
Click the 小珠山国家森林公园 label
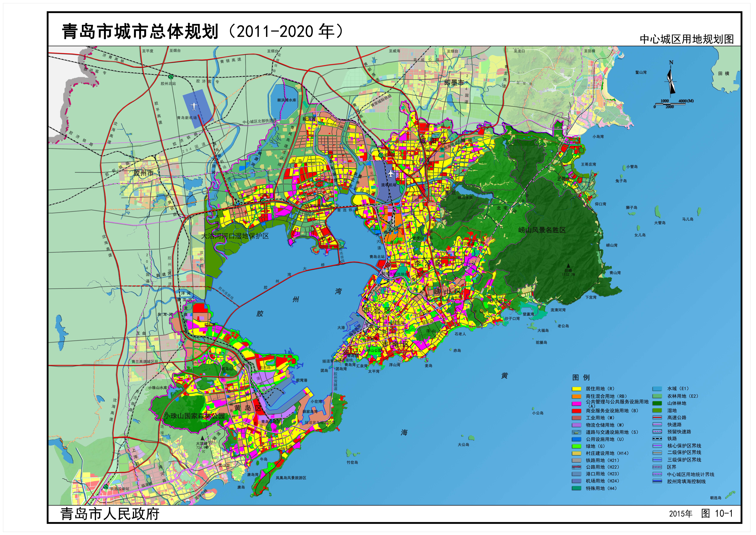[194, 416]
